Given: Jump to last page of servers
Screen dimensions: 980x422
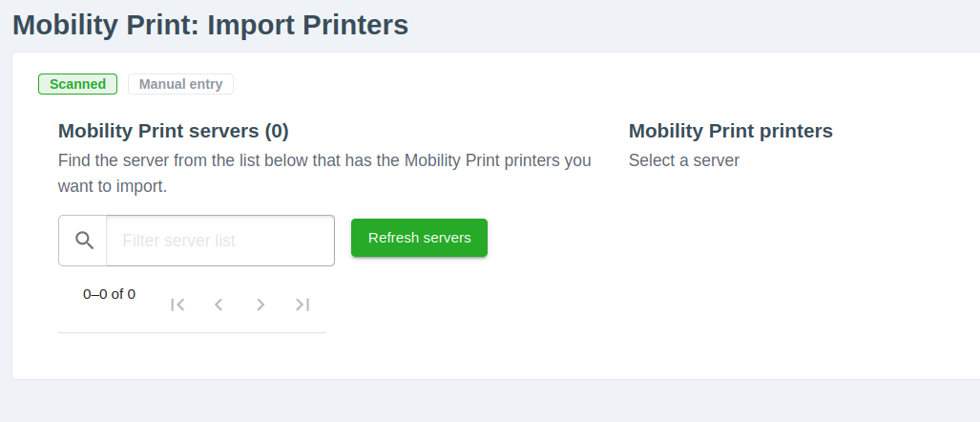Looking at the screenshot, I should (x=302, y=305).
